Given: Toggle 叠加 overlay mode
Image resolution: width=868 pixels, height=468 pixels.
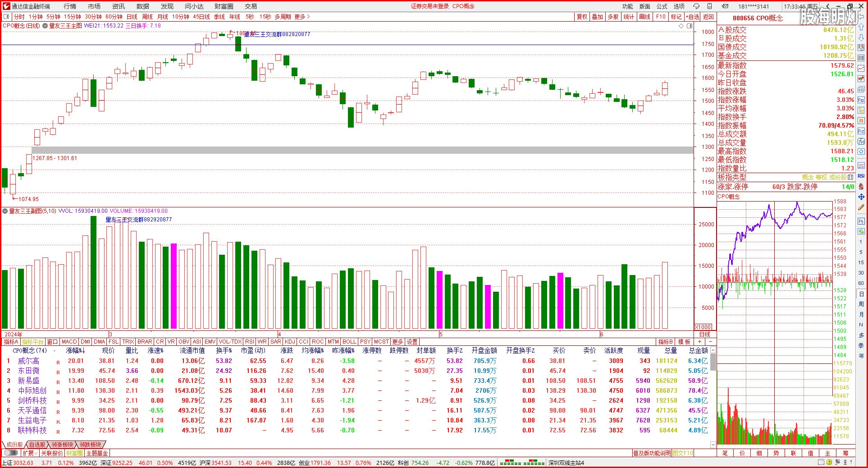Looking at the screenshot, I should point(598,17).
